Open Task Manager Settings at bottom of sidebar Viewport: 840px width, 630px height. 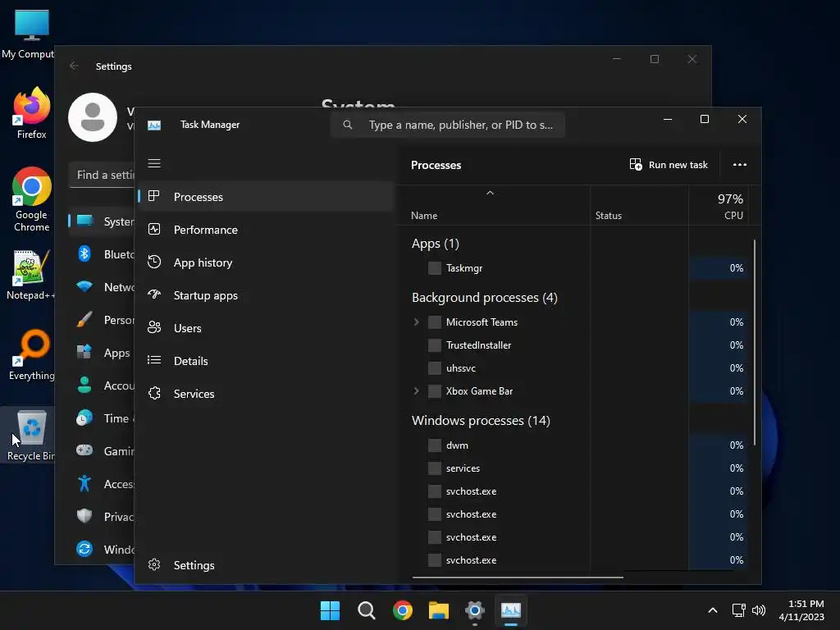pyautogui.click(x=267, y=565)
